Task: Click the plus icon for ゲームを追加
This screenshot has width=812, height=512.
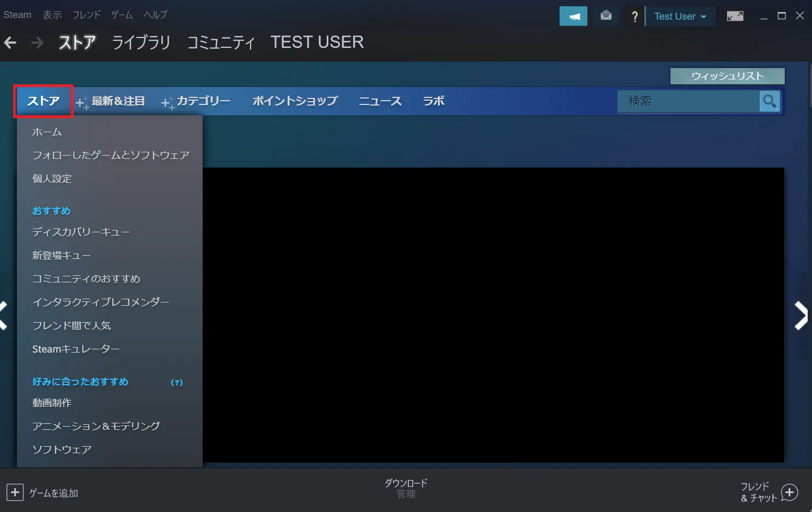Action: 15,493
